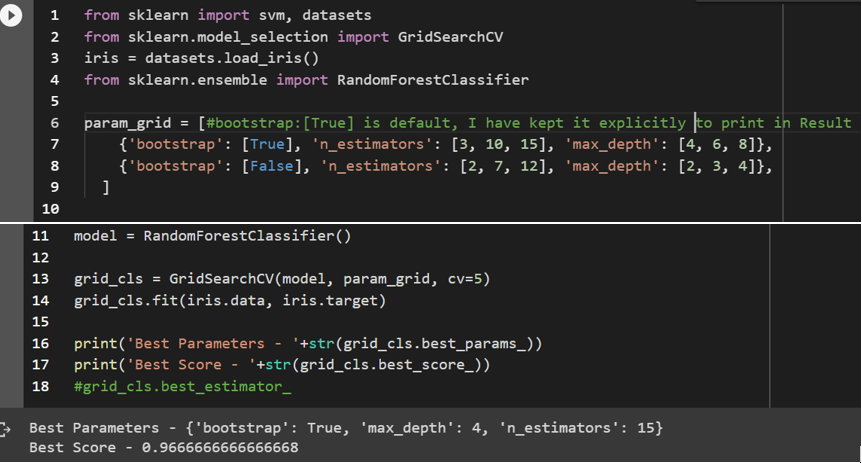
Task: Click 'RandomForestClassifier' on import line 4
Action: click(433, 80)
